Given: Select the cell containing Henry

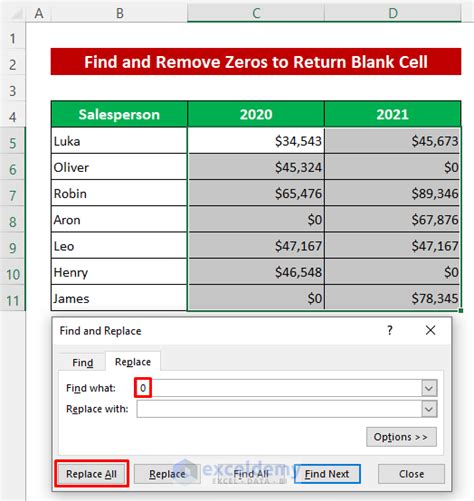Looking at the screenshot, I should 119,272.
